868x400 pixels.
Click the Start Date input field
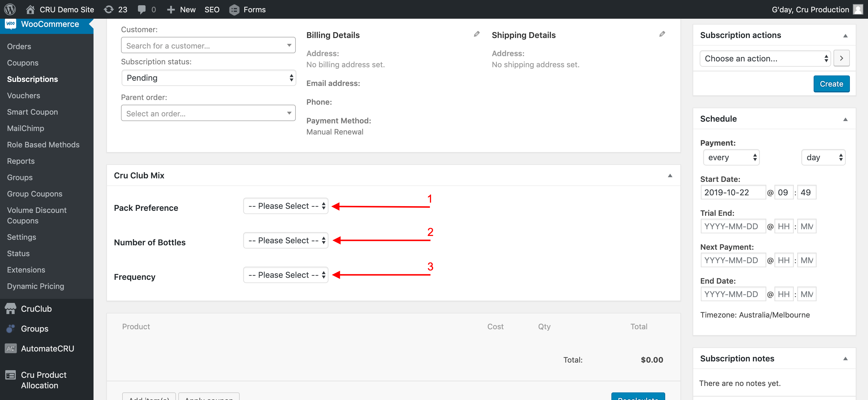point(733,192)
